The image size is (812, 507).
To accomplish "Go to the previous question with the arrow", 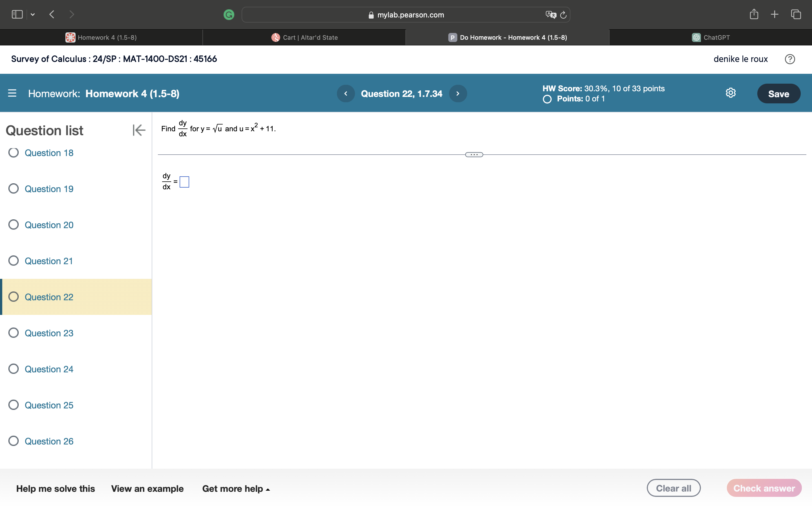I will point(346,94).
